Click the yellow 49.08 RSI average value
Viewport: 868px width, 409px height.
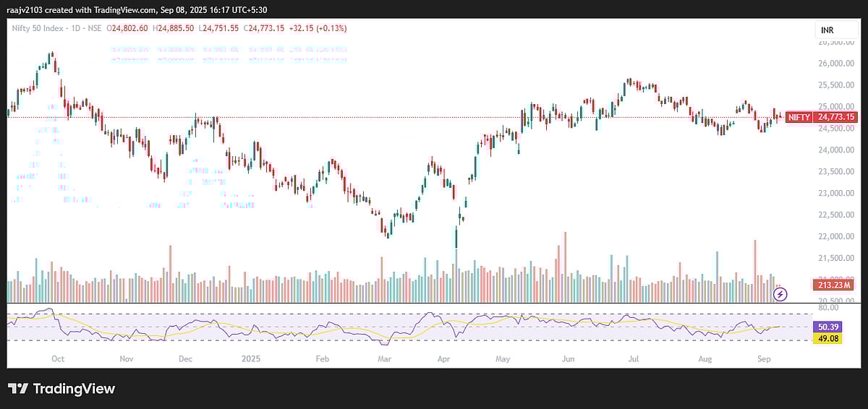[829, 337]
